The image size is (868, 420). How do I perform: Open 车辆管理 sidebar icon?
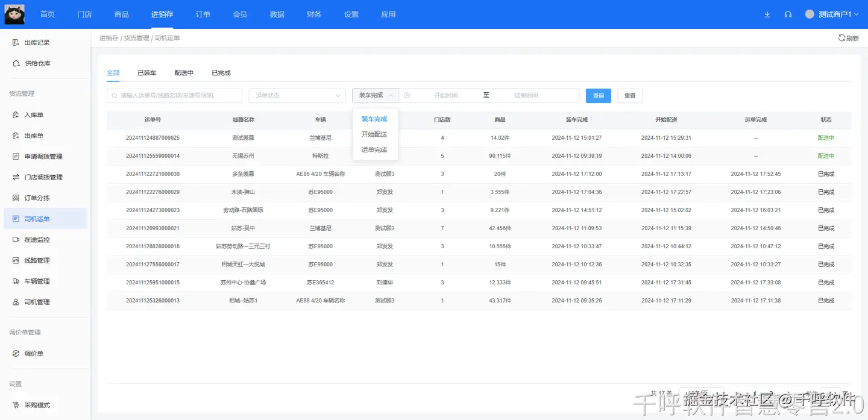[x=16, y=281]
